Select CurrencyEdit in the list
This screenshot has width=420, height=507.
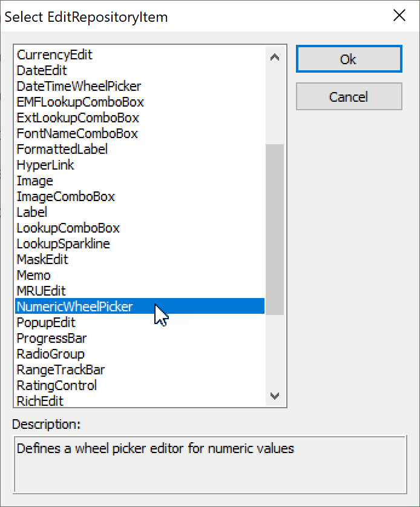click(x=54, y=55)
